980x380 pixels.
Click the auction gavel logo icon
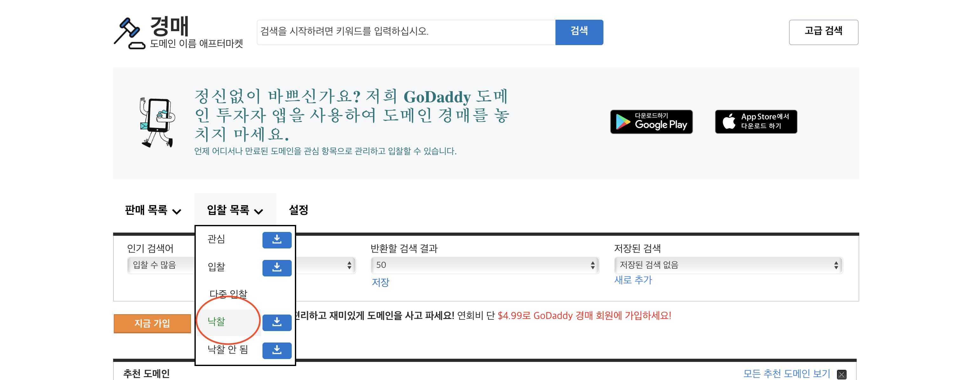click(129, 33)
